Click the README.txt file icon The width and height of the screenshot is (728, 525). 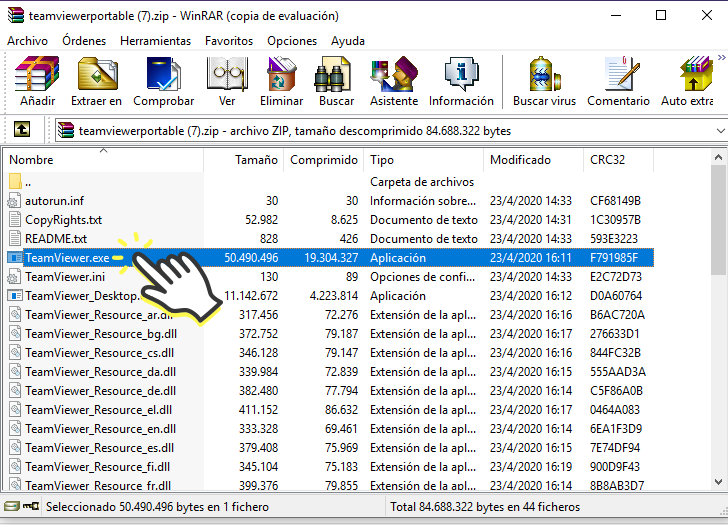pos(15,239)
